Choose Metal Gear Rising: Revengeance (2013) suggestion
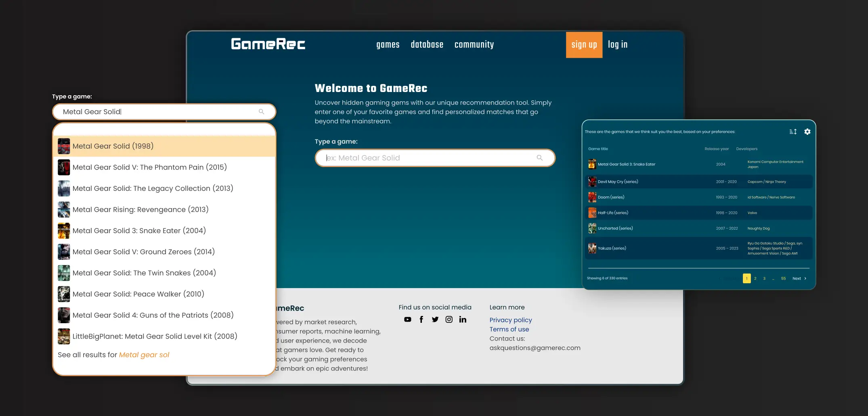Viewport: 868px width, 416px height. point(164,209)
